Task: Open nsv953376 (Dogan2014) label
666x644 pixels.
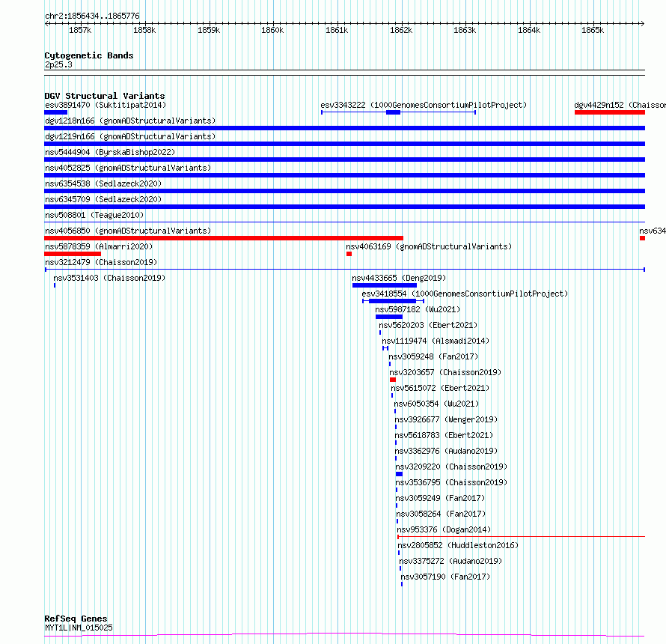Action: [x=444, y=529]
